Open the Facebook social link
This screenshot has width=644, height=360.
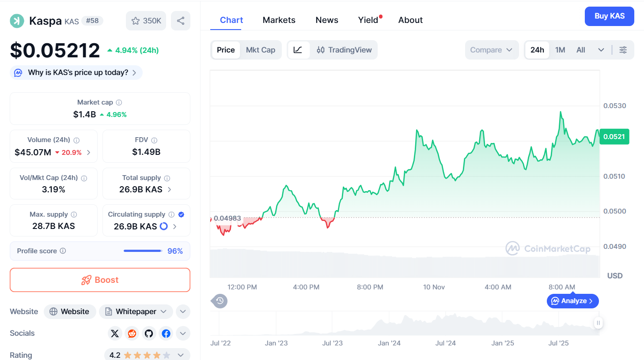tap(166, 334)
